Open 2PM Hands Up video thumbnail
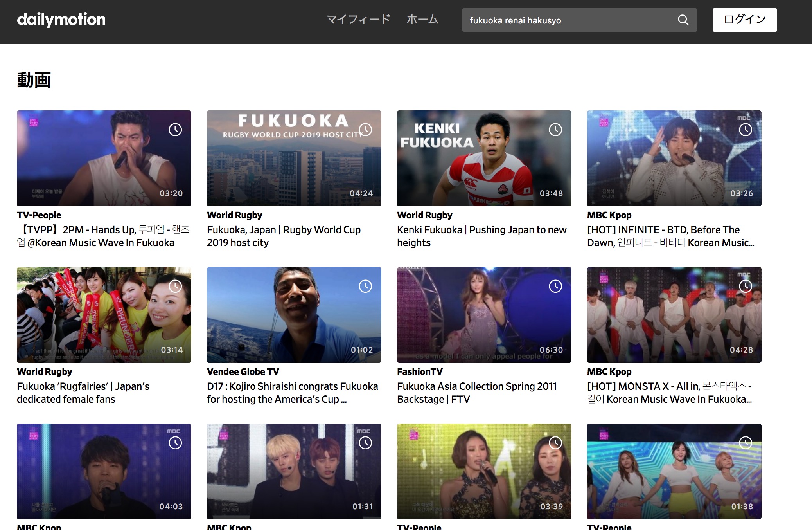Screen dimensions: 812x530 pos(104,158)
